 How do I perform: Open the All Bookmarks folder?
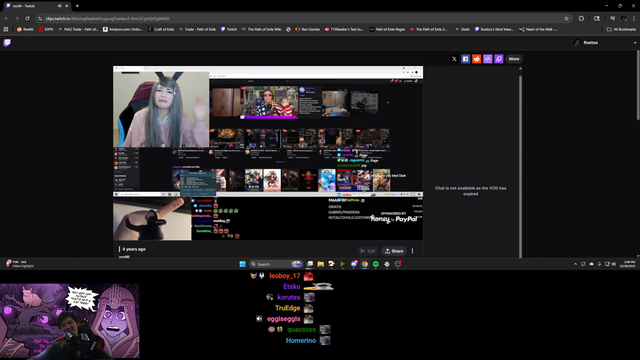coord(621,29)
